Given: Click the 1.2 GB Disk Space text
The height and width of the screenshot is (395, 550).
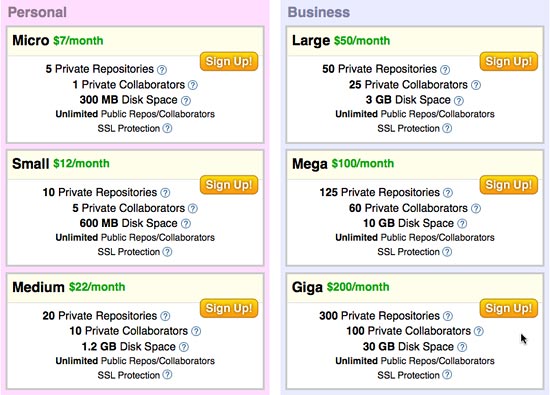Looking at the screenshot, I should 129,347.
